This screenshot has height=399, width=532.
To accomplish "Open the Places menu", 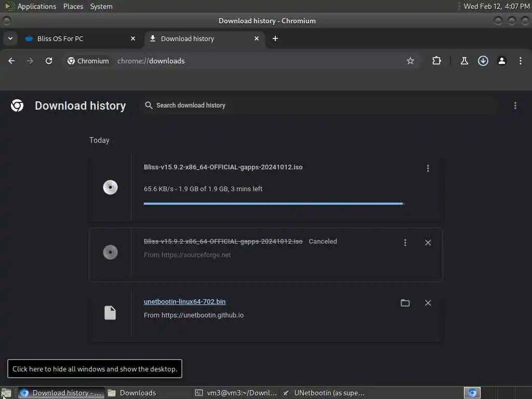I will coord(73,6).
